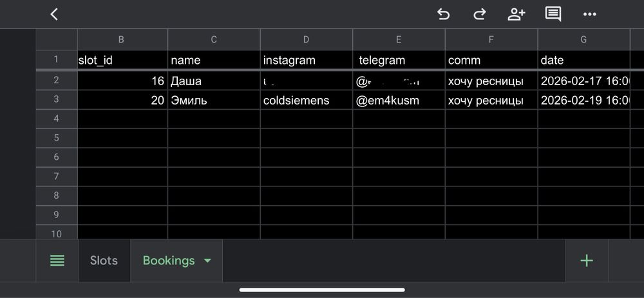
Task: Select column B header
Action: click(x=121, y=39)
